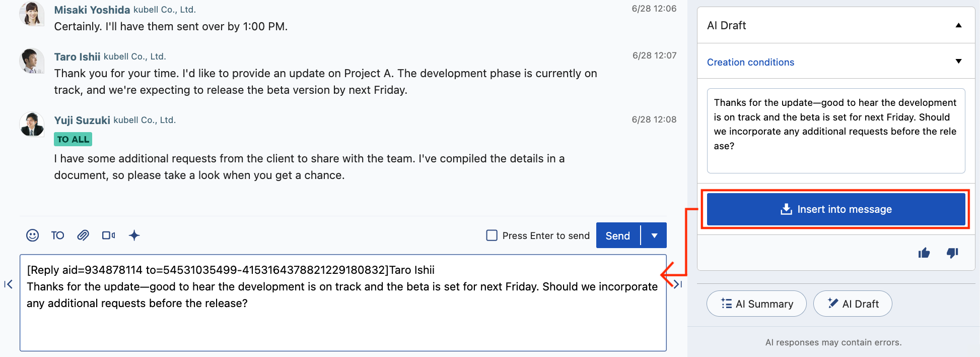Give thumbs up on AI draft

click(x=924, y=253)
